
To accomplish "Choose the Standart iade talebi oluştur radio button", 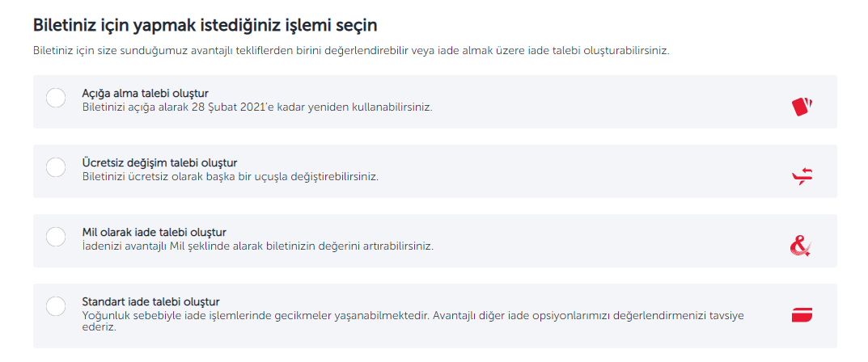I will 56,306.
